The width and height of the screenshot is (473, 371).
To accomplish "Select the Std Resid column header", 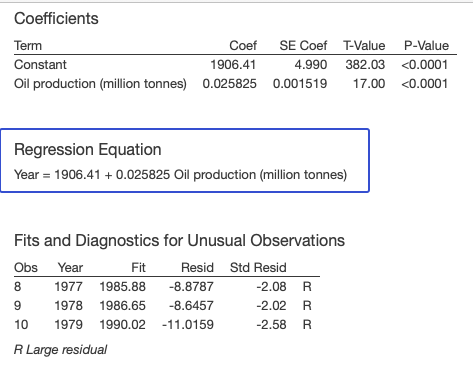I will click(x=258, y=268).
